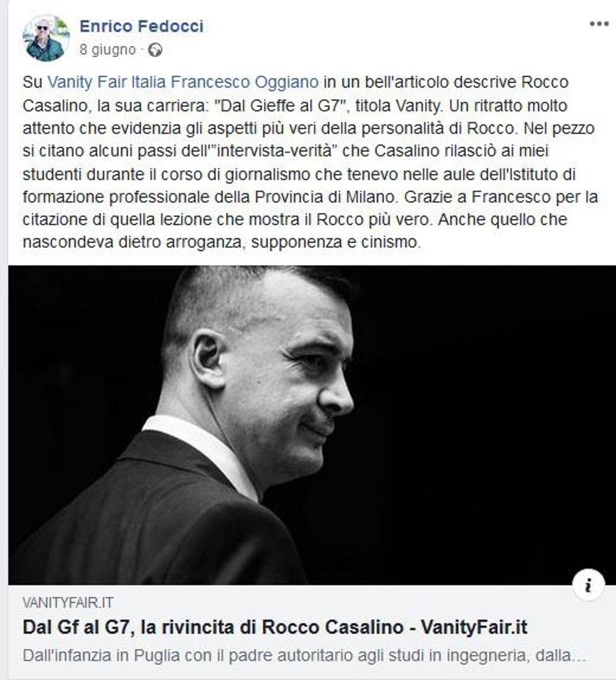Expand the three-dot post options menu
The width and height of the screenshot is (616, 680).
pyautogui.click(x=599, y=24)
